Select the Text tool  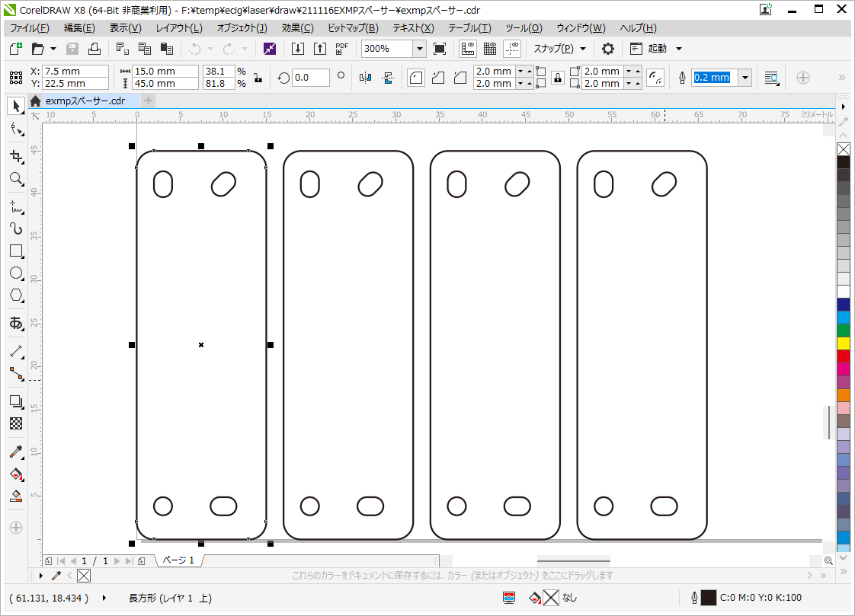tap(15, 323)
